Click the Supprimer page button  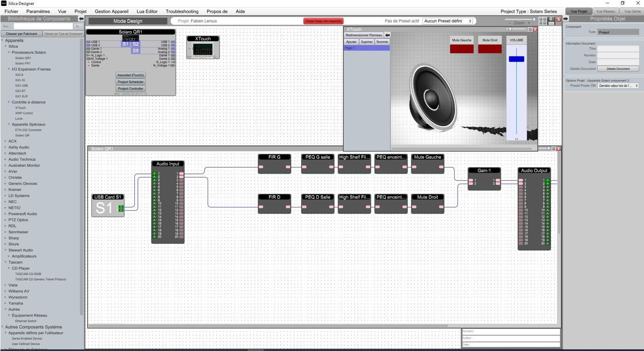tap(366, 42)
